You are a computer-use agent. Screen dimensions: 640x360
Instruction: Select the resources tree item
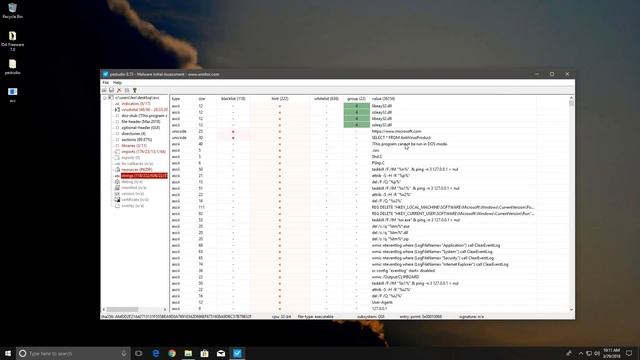pos(137,170)
